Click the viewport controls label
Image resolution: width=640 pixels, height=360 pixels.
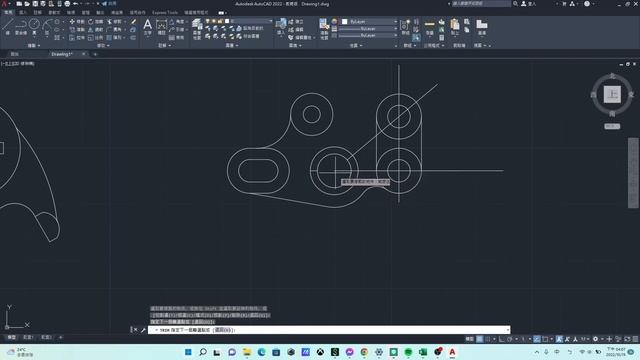[18, 64]
